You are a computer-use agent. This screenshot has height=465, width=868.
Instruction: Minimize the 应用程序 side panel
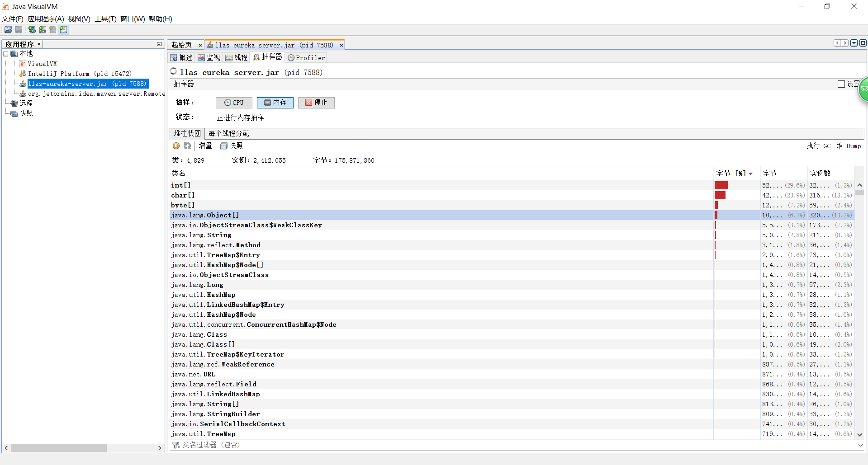tap(159, 44)
